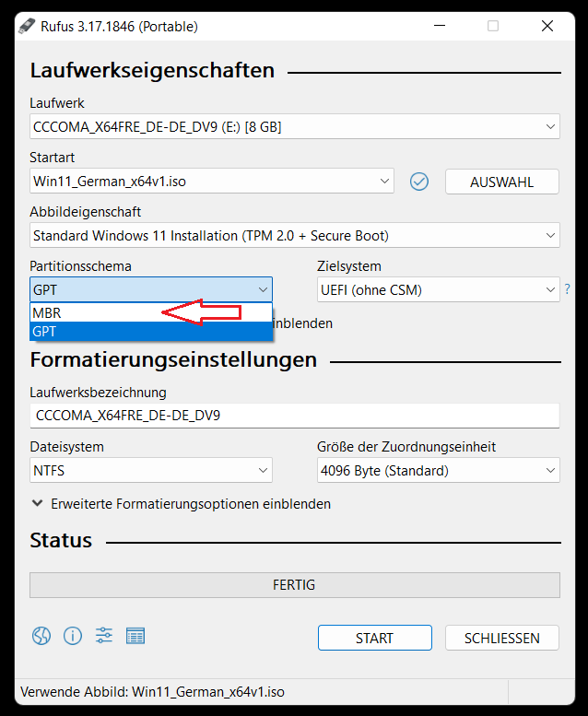Click the AUSWAHL button

[501, 182]
